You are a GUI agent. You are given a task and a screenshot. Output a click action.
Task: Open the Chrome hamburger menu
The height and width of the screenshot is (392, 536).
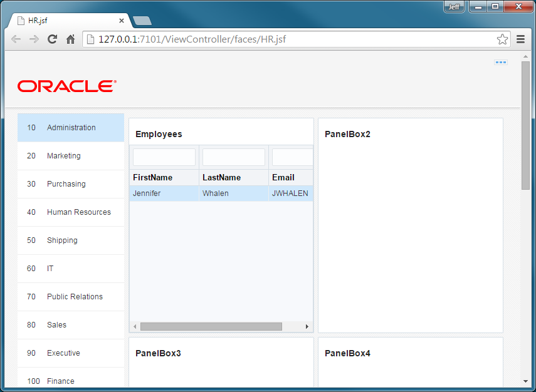pyautogui.click(x=520, y=39)
